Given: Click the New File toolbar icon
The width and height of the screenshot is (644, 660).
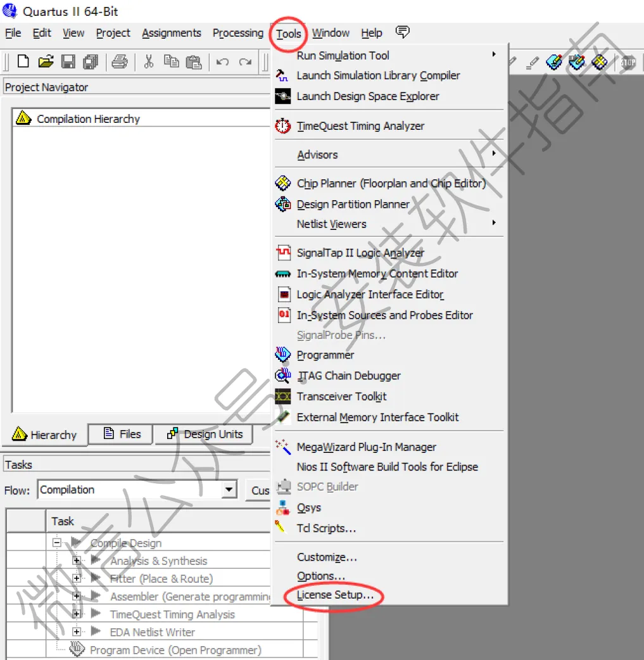Looking at the screenshot, I should point(23,62).
